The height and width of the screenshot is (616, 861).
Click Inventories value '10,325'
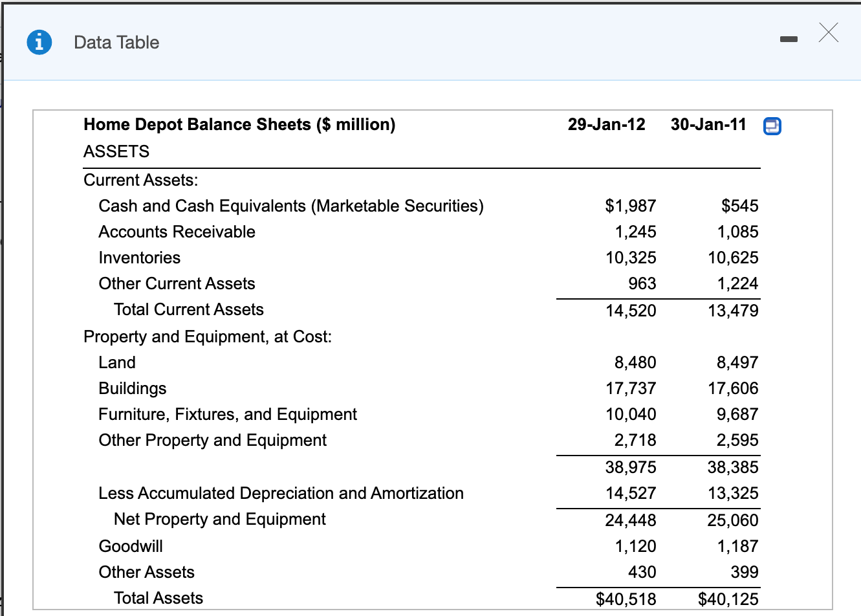tap(631, 258)
